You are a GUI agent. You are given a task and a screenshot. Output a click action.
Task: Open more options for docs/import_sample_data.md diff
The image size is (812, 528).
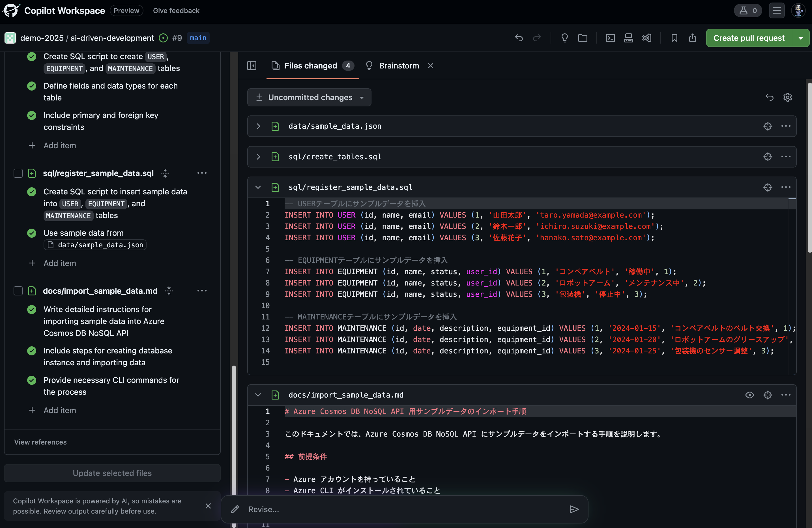click(786, 395)
